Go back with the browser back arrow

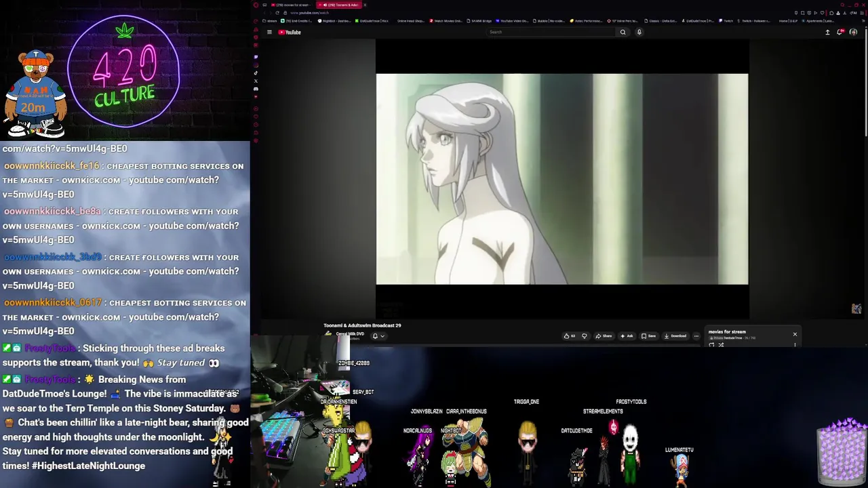point(264,13)
